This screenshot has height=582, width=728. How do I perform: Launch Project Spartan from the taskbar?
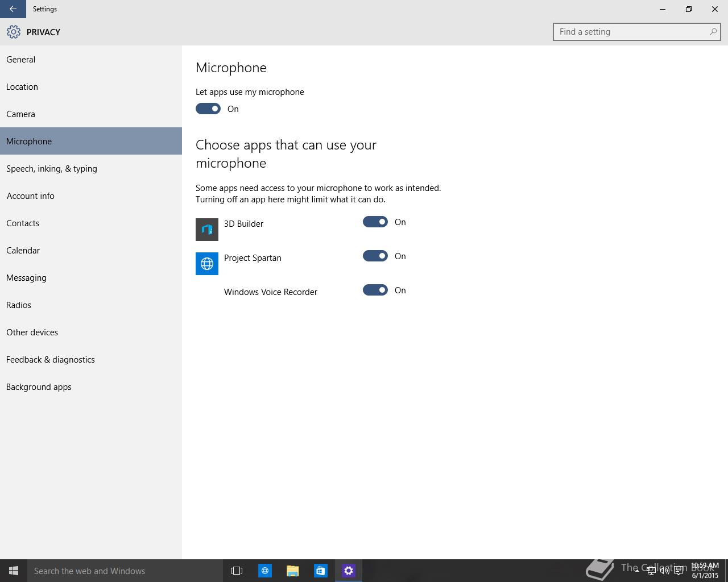point(265,571)
